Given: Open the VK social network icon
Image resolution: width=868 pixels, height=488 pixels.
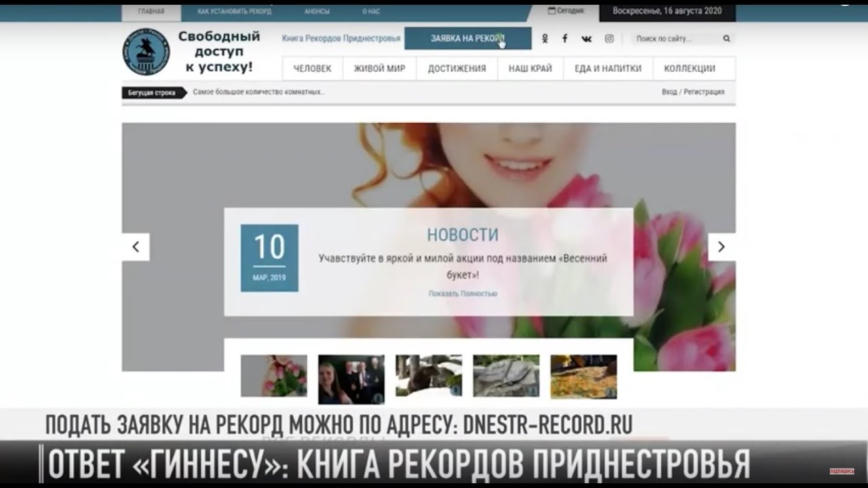Looking at the screenshot, I should (x=587, y=39).
